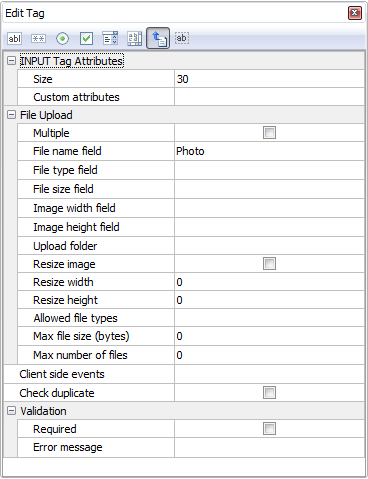The image size is (368, 479).
Task: Select the hidden field tag type icon
Action: point(182,38)
